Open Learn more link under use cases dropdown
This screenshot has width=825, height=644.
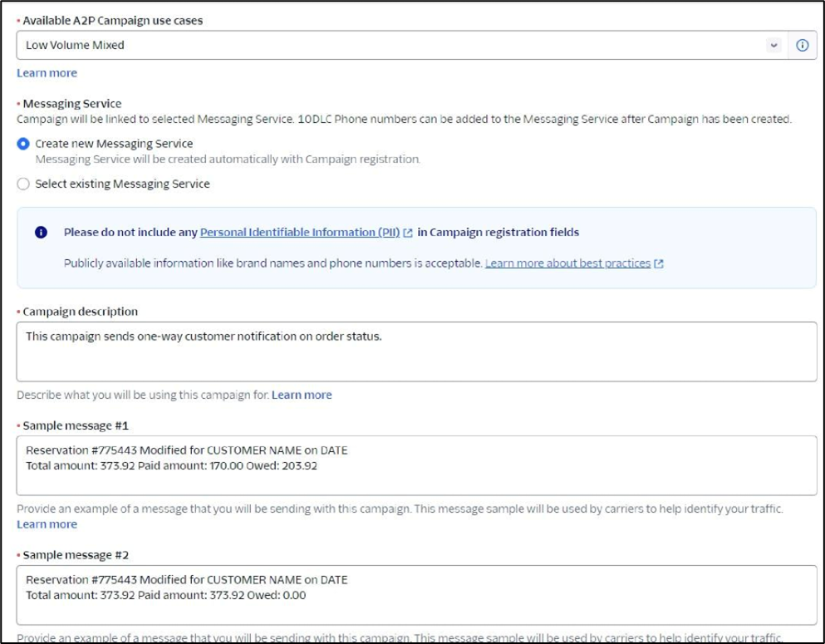click(47, 73)
